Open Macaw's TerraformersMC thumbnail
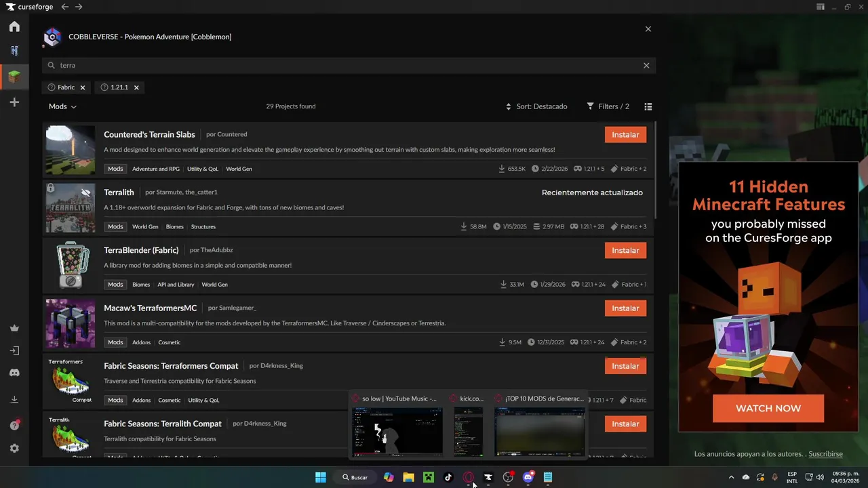The image size is (868, 488). (x=71, y=324)
